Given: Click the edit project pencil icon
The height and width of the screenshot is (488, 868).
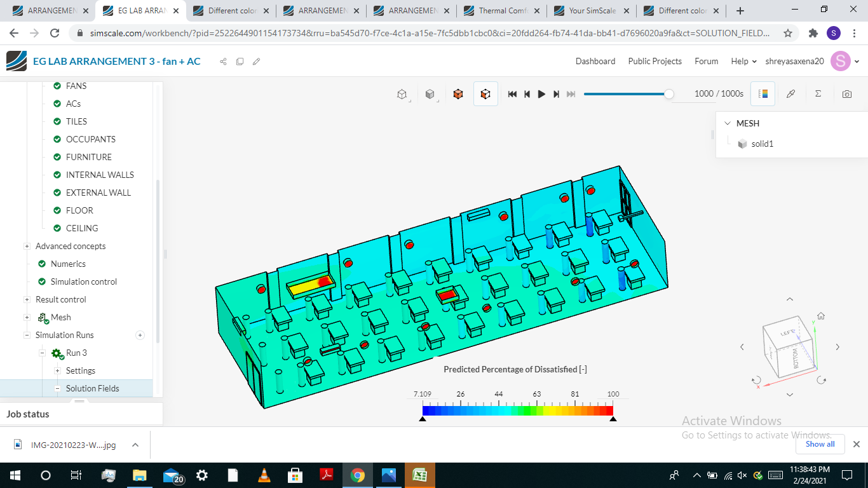Looking at the screenshot, I should point(256,62).
